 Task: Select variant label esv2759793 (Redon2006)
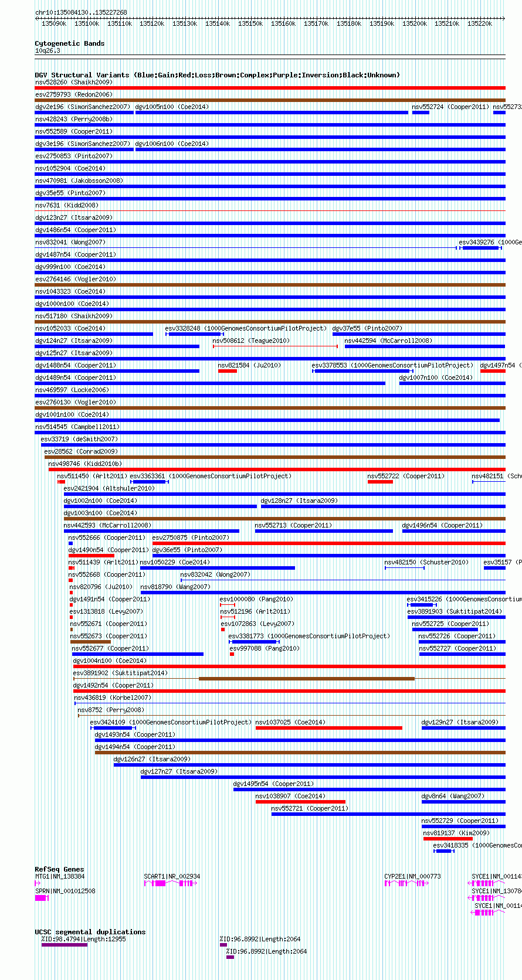tap(74, 94)
